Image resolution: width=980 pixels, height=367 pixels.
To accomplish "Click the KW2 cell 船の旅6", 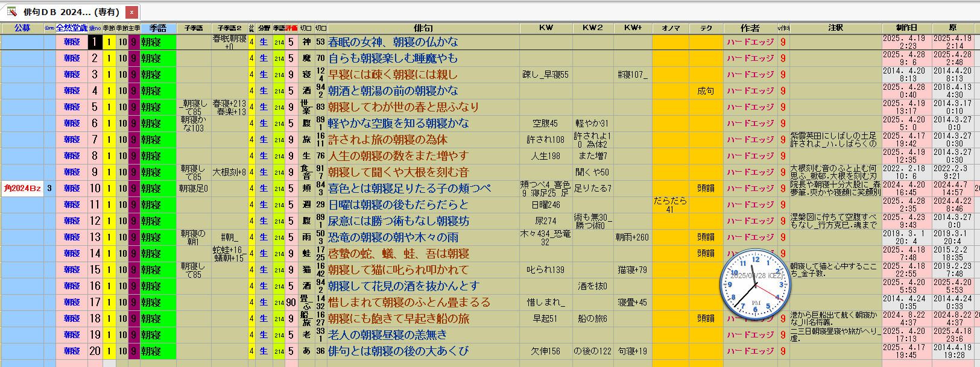I will click(592, 319).
